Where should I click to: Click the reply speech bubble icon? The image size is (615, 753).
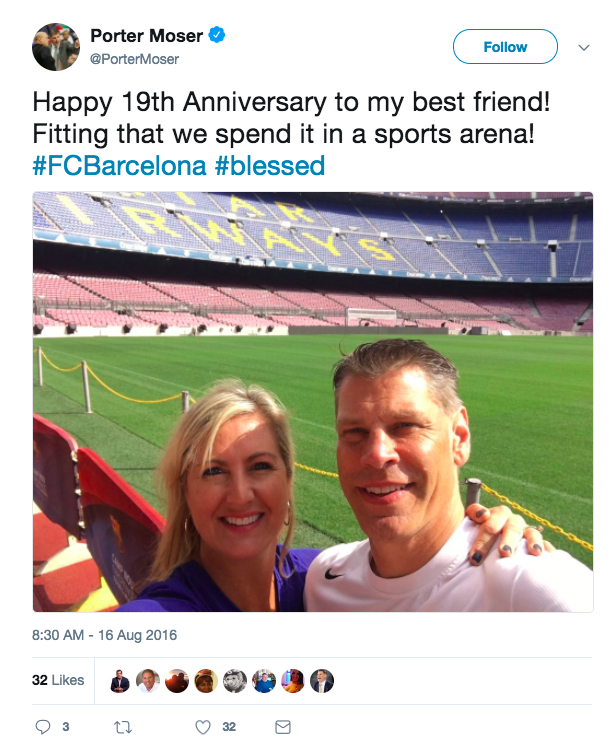tap(43, 727)
